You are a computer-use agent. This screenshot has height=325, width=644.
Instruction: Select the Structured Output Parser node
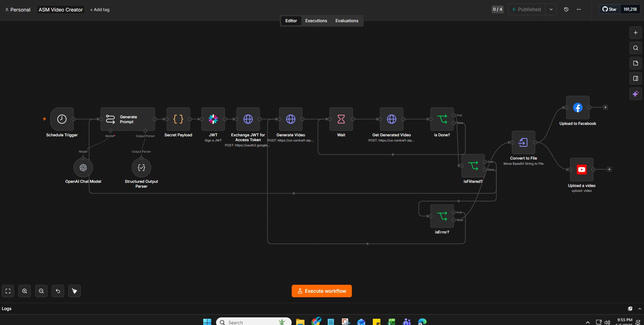tap(141, 168)
